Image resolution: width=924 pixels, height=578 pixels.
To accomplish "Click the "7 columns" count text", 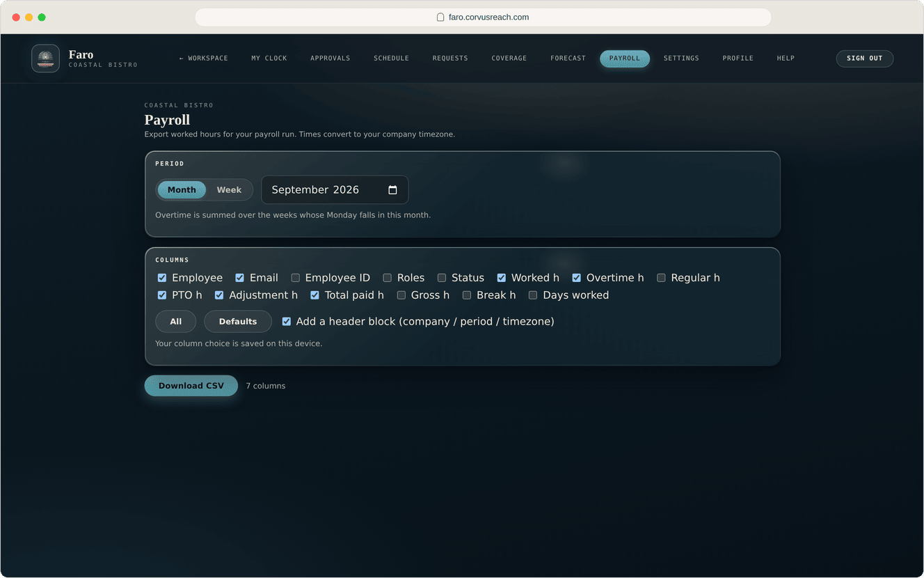I will [266, 386].
